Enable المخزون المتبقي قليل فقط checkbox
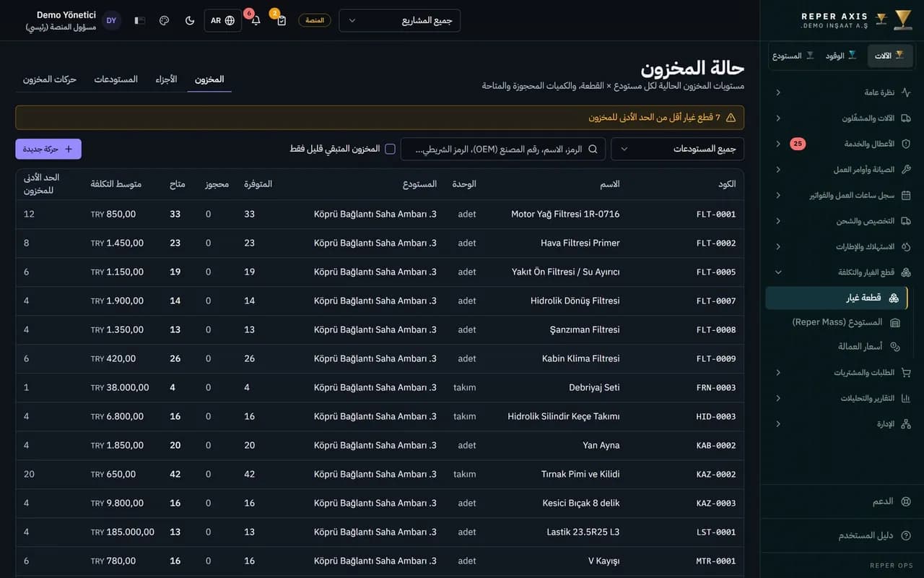 point(390,149)
